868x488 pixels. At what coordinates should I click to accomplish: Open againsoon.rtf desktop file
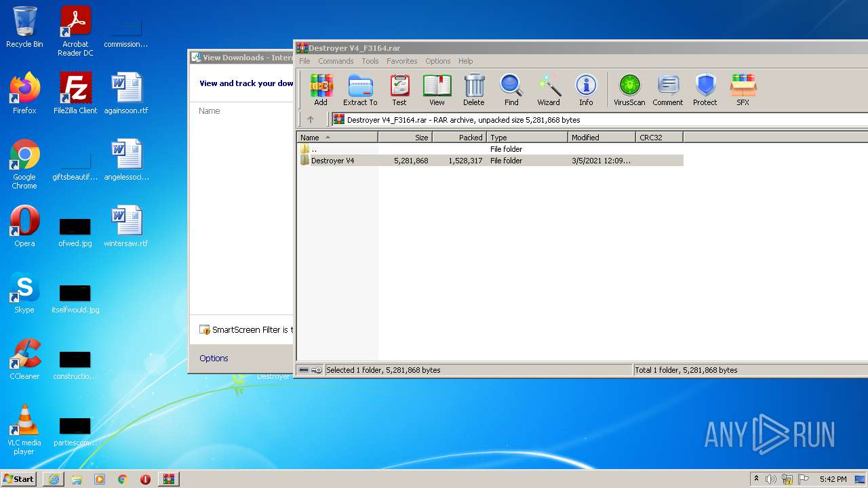126,94
